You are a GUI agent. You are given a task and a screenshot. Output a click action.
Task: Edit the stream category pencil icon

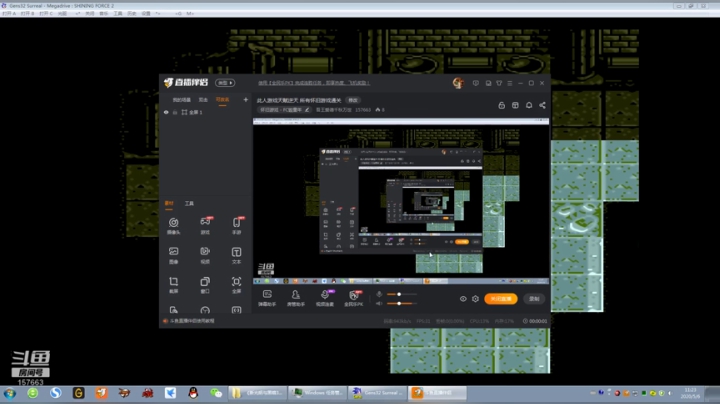coord(307,110)
